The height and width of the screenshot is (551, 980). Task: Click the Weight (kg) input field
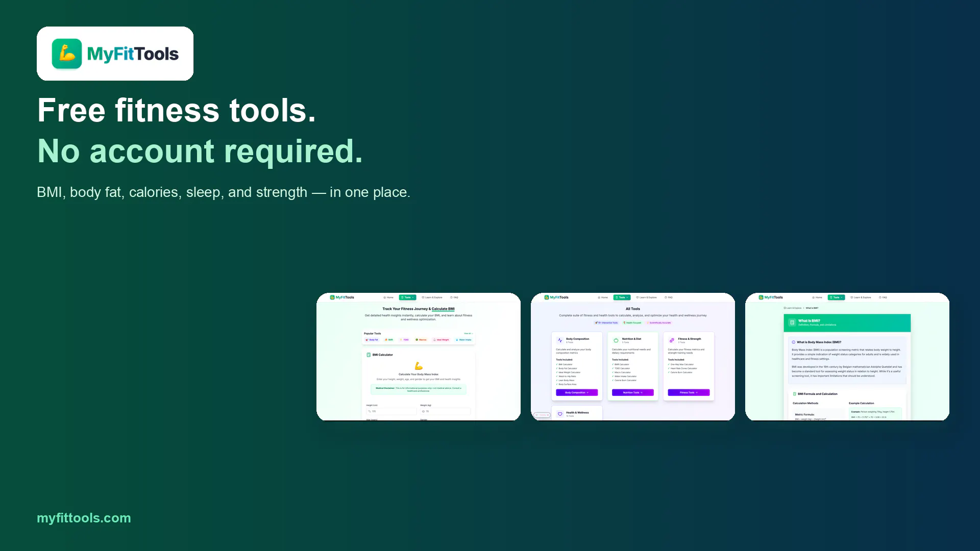(445, 411)
